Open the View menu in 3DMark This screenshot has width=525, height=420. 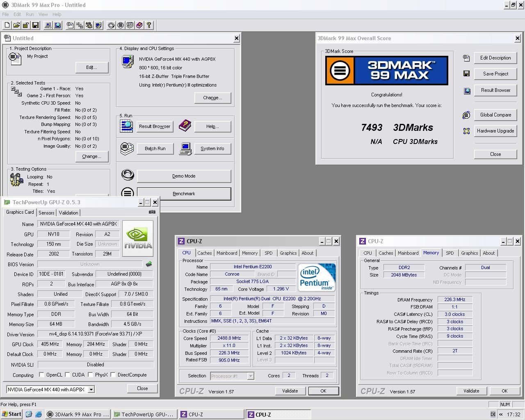click(x=43, y=14)
